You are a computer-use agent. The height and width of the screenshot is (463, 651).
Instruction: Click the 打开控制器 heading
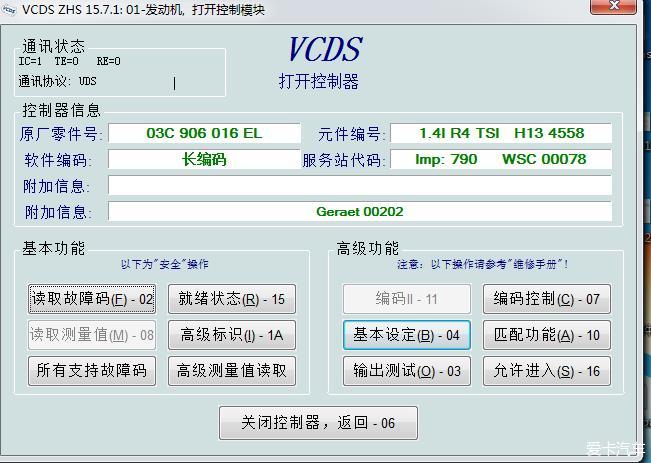319,81
